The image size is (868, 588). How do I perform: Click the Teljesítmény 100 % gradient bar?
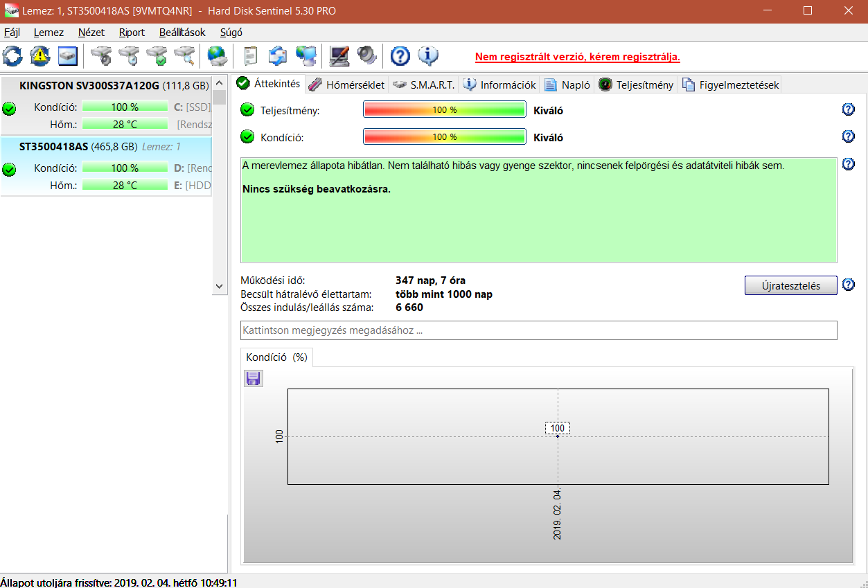[445, 109]
